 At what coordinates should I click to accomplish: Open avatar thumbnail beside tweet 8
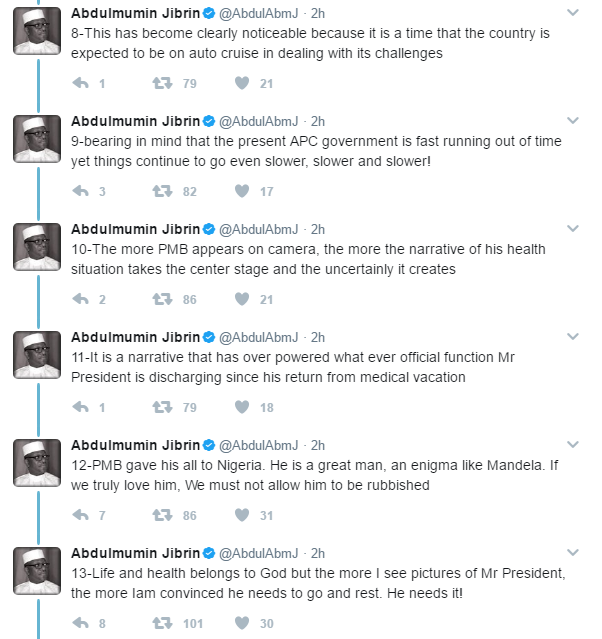(x=37, y=31)
